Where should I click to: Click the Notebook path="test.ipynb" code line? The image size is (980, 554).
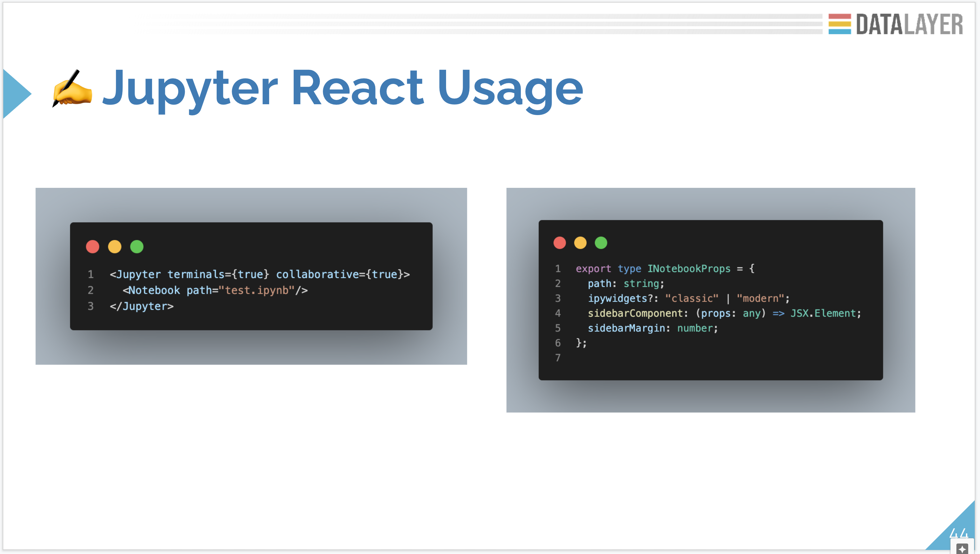pyautogui.click(x=215, y=290)
